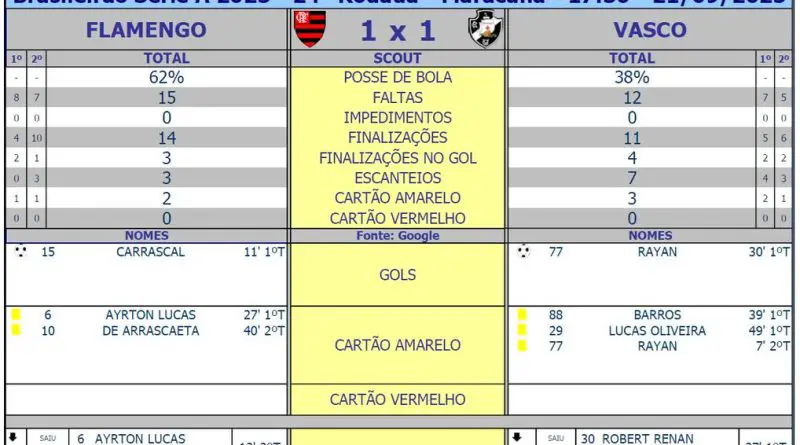Click Vasco's ESCANTEIOS total of 7
The height and width of the screenshot is (445, 800).
632,178
